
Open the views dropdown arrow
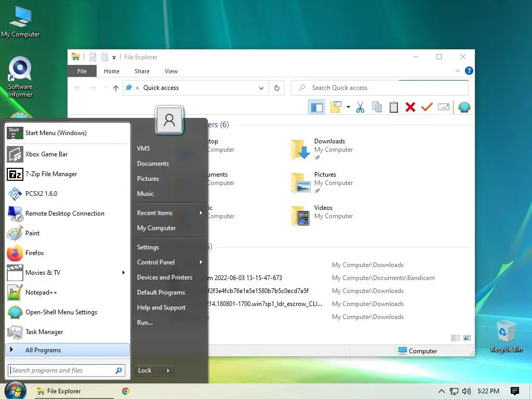[x=348, y=107]
